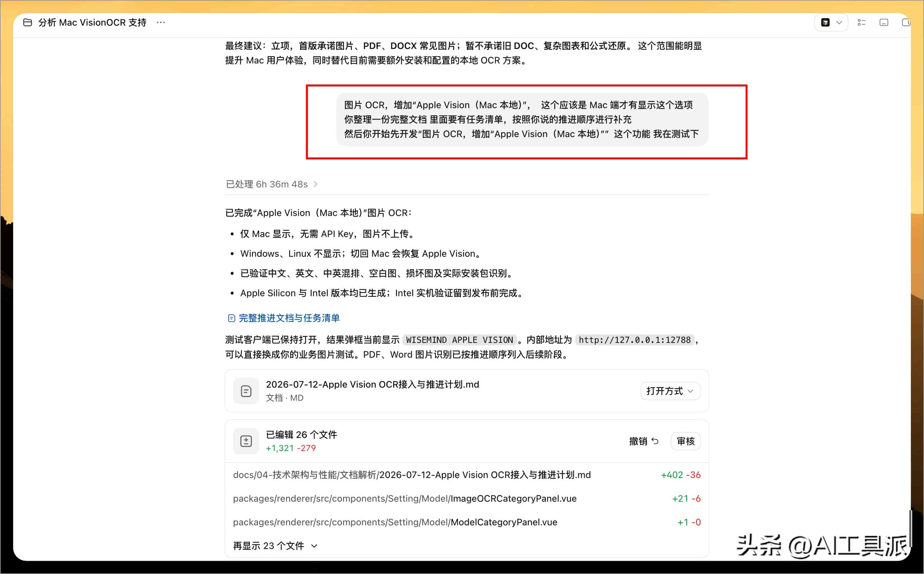Click the 已编辑 26 个文件 heading
The height and width of the screenshot is (574, 924).
point(301,434)
